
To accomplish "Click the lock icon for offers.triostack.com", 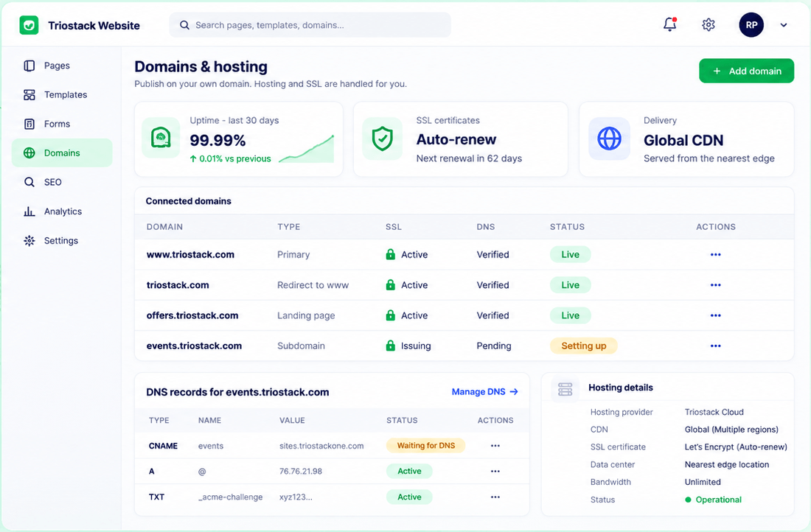I will click(x=391, y=315).
